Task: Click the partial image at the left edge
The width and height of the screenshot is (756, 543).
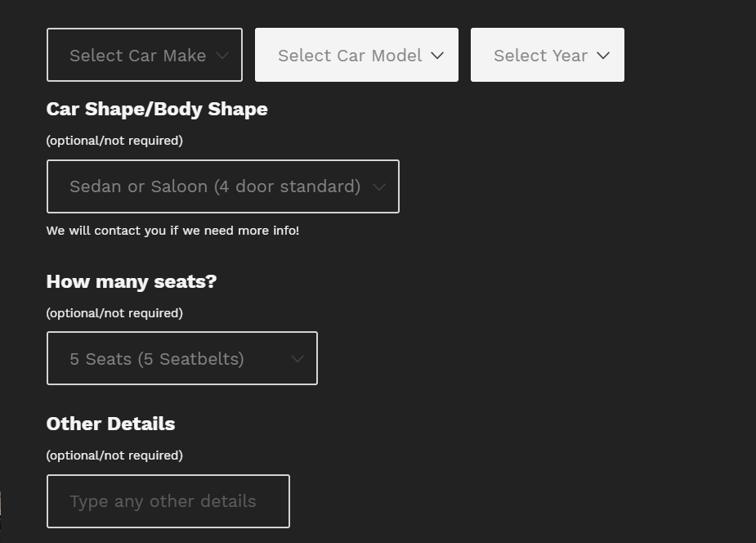Action: (1, 507)
